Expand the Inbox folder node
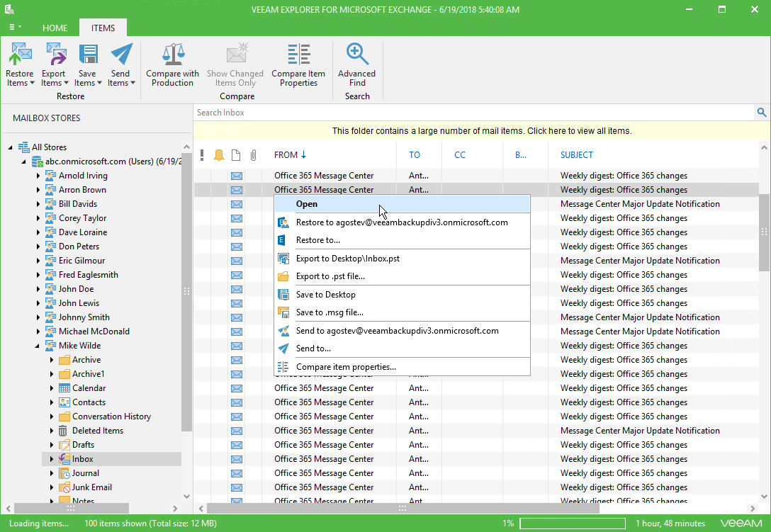The height and width of the screenshot is (532, 771). point(52,459)
